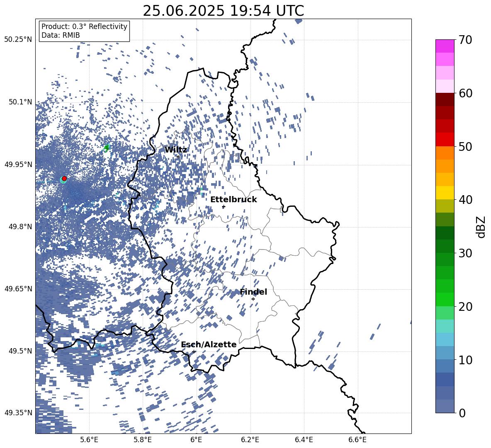Click the Ettelbruck location cross marker
Viewport: 491px width, 448px height.
[223, 207]
